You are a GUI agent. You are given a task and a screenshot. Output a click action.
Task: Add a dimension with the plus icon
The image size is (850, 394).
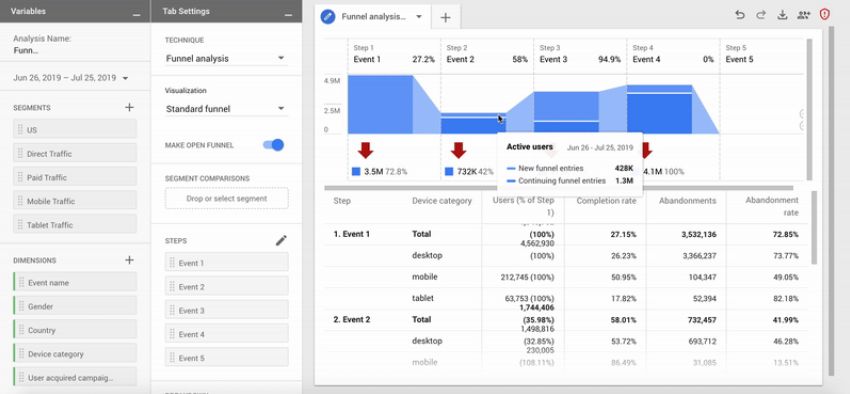coord(129,260)
